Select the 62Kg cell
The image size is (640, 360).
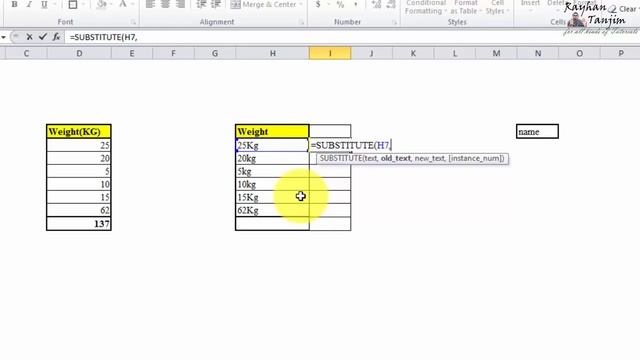click(x=272, y=211)
